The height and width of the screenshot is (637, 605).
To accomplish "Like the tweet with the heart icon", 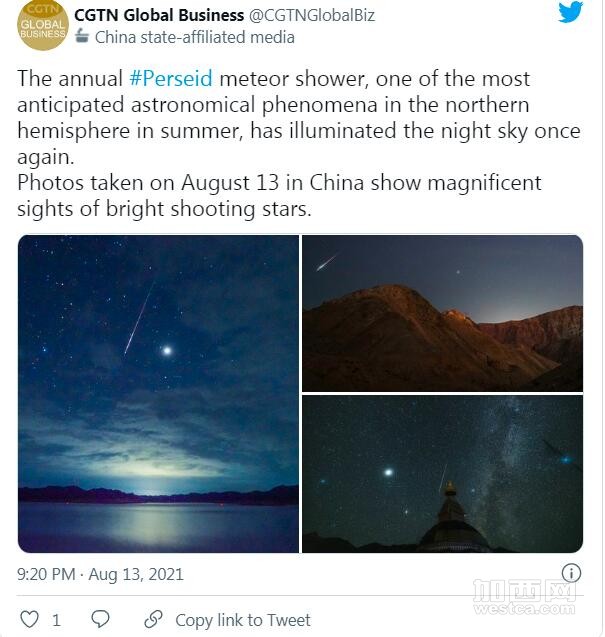I will tap(30, 620).
